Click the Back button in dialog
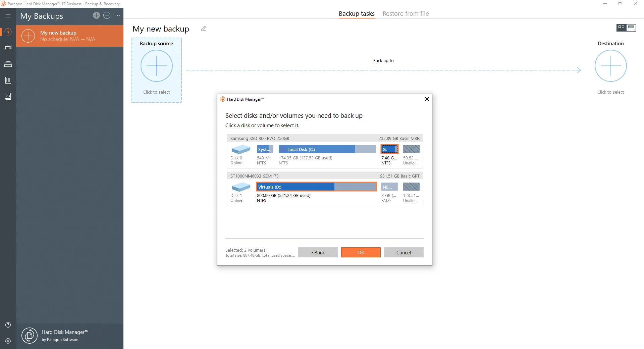Viewport: 644px width, 349px height. tap(318, 252)
